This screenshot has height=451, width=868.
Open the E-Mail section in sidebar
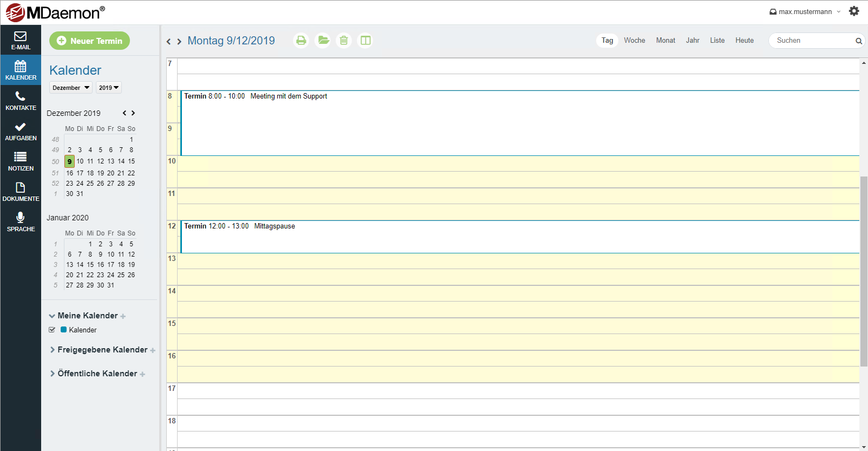pyautogui.click(x=21, y=40)
